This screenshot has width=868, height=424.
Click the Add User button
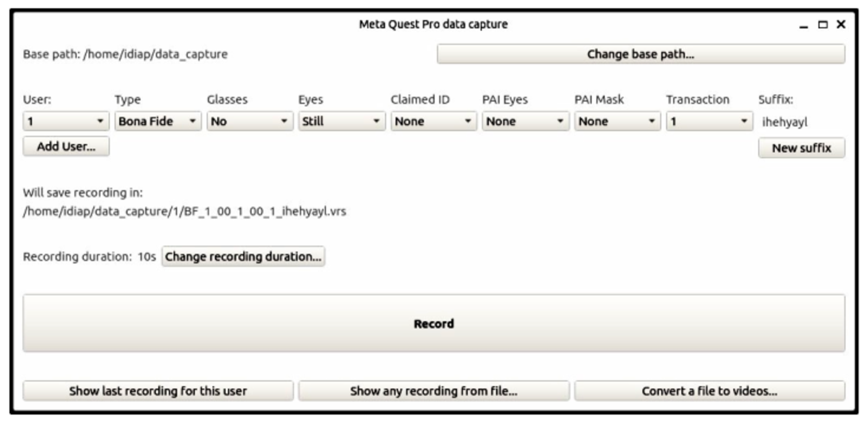pos(66,147)
